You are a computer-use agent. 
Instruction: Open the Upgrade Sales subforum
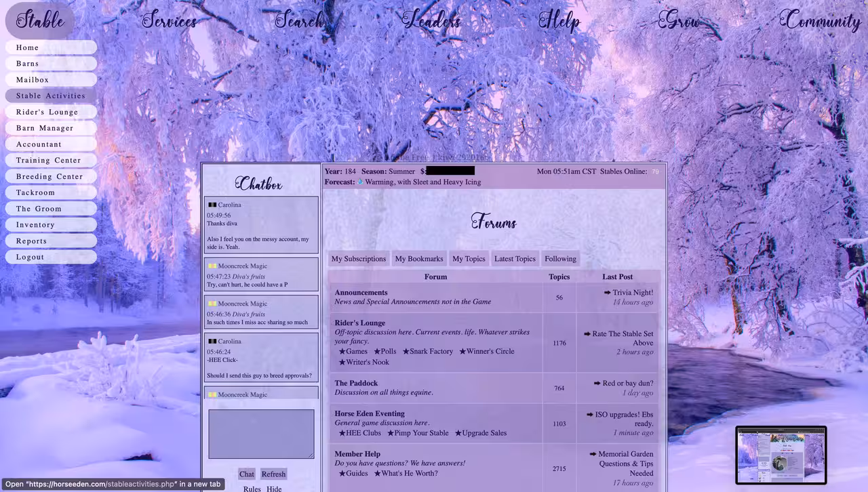pyautogui.click(x=481, y=433)
